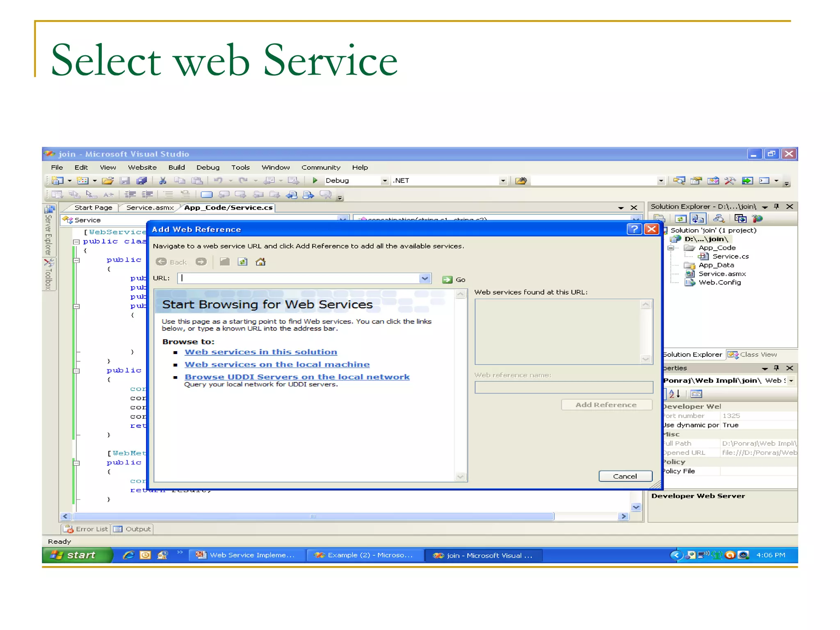Click the Alphabetical sort icon in Properties
Image resolution: width=840 pixels, height=630 pixels.
tap(675, 394)
